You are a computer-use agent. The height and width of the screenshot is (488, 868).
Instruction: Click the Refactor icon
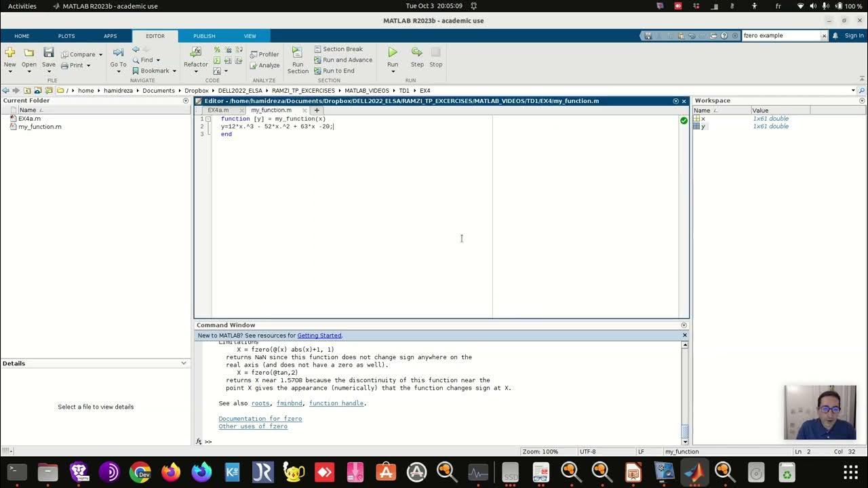pyautogui.click(x=196, y=52)
